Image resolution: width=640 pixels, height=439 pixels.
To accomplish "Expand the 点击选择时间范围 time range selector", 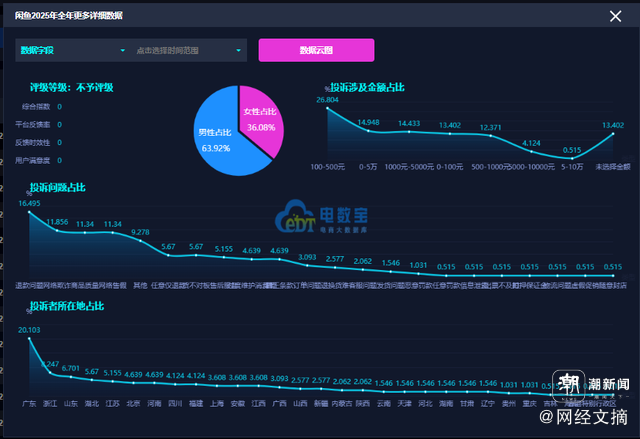I will [189, 50].
